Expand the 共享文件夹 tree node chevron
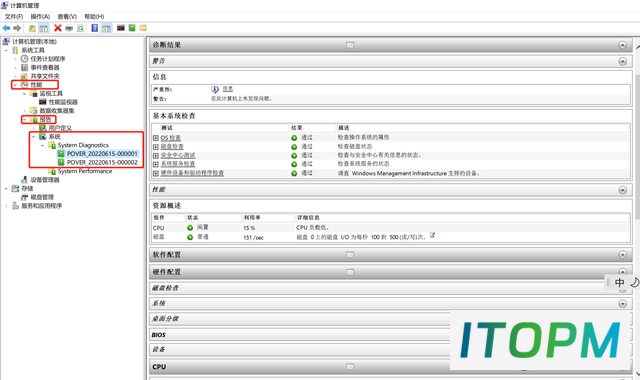640x380 pixels. click(16, 76)
